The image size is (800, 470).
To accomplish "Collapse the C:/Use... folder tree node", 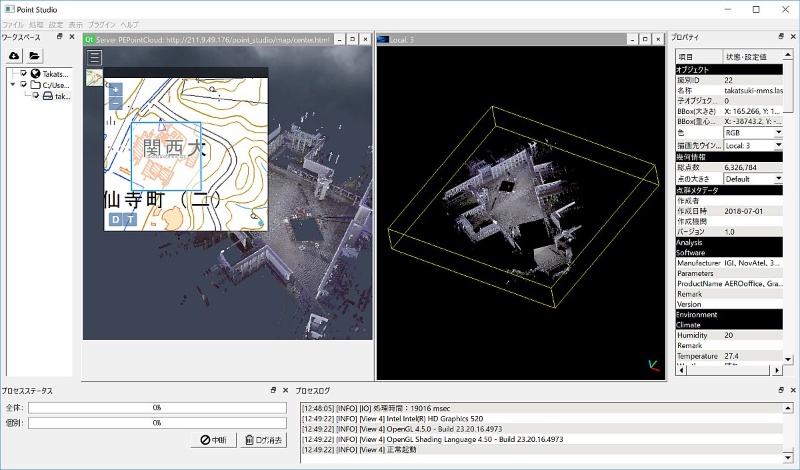I will (11, 85).
